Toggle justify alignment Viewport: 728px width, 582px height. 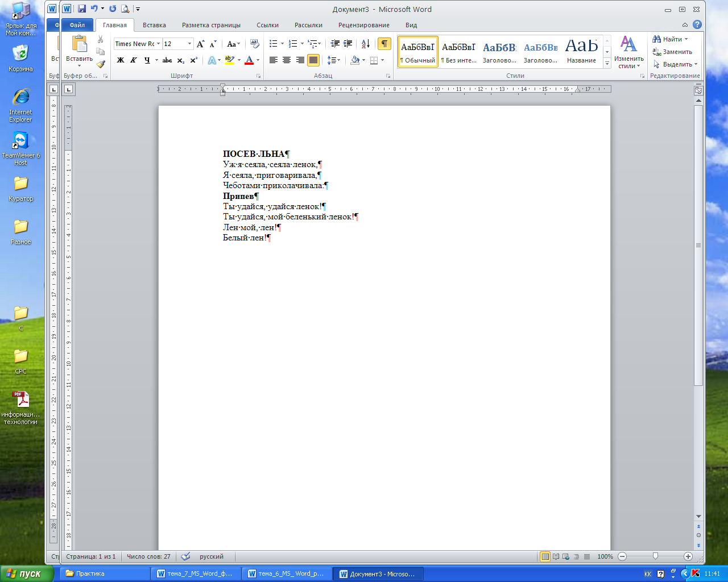[313, 60]
